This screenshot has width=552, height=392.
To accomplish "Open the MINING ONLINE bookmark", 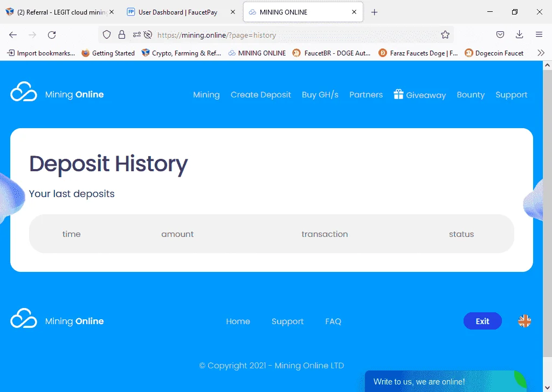I will click(257, 53).
